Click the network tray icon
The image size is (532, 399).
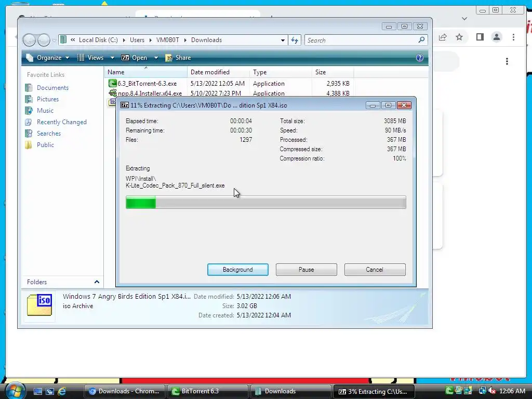[482, 391]
